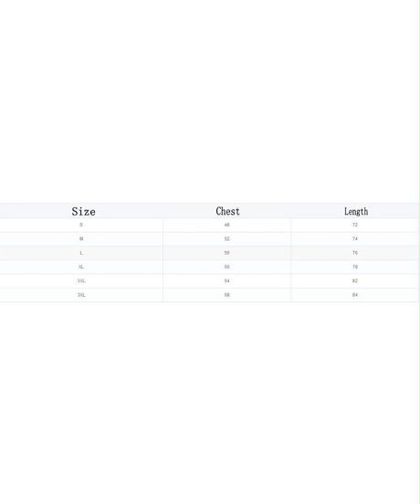
Task: Click the Chest value in S row
Action: coord(226,225)
